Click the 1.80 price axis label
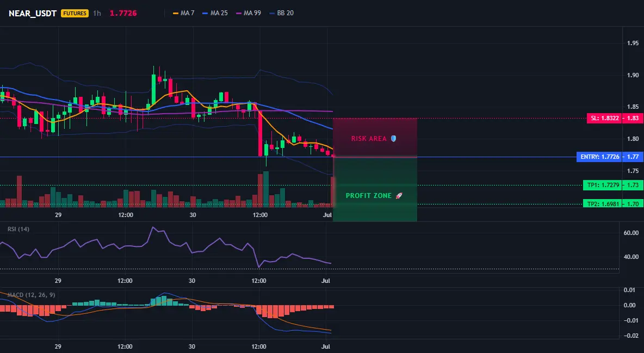644x353 pixels. coord(633,139)
